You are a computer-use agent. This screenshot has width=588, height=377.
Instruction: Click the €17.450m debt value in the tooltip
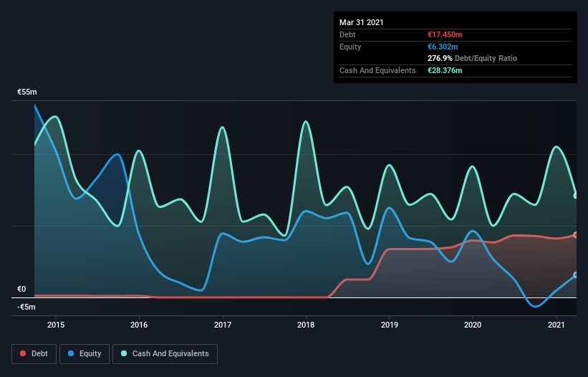(445, 34)
